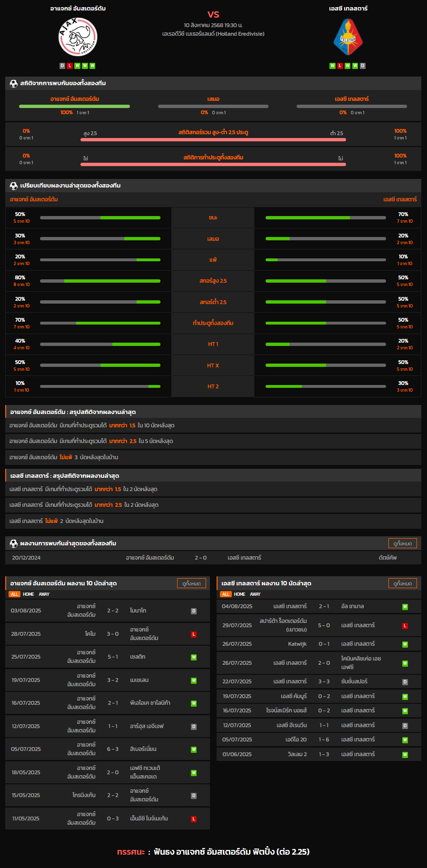Click the 5 - 0 score on 29/07/2025
Image resolution: width=427 pixels, height=868 pixels.
(x=324, y=625)
